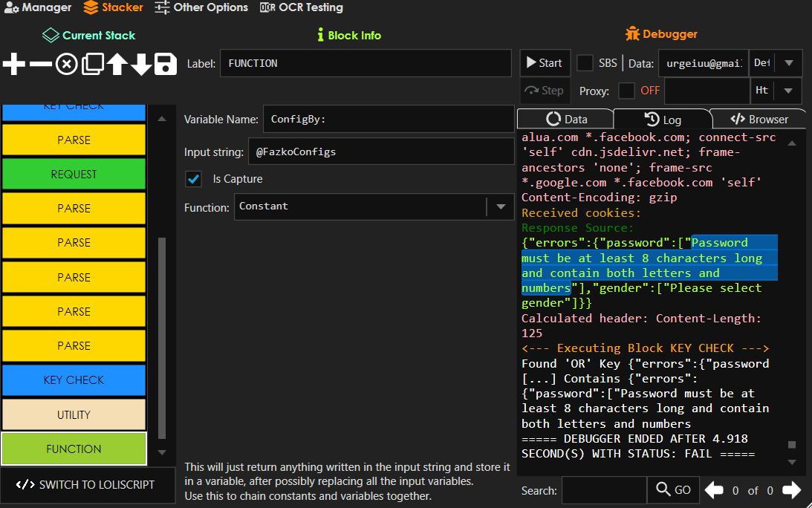
Task: Clear the stack with the circled X icon
Action: tap(65, 64)
